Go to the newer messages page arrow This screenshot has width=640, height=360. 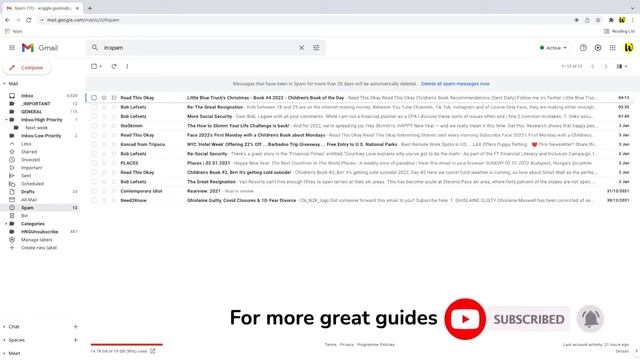pos(593,66)
